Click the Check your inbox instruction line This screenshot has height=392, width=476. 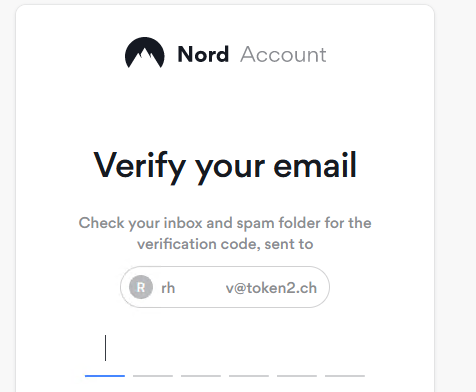point(225,223)
